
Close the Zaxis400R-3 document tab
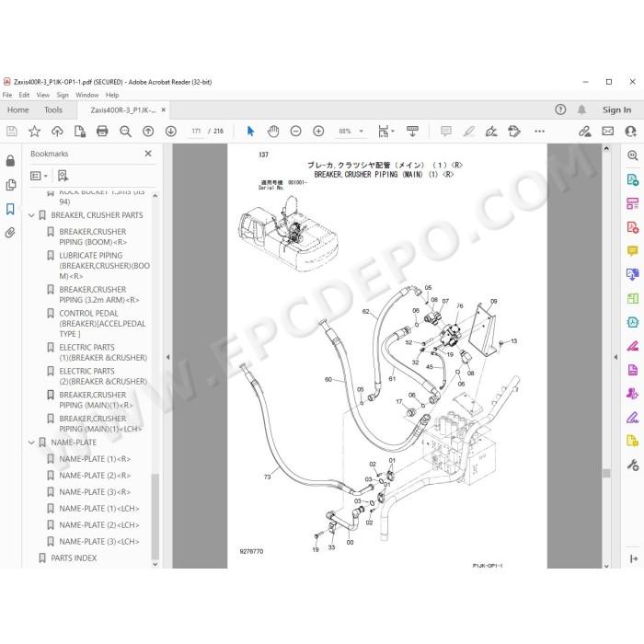click(x=164, y=109)
